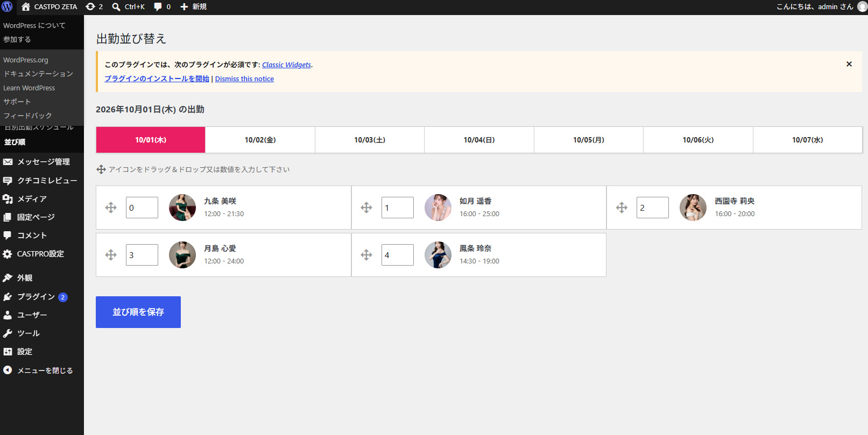This screenshot has width=868, height=435.
Task: Click the 並び順を保存 button
Action: point(138,312)
